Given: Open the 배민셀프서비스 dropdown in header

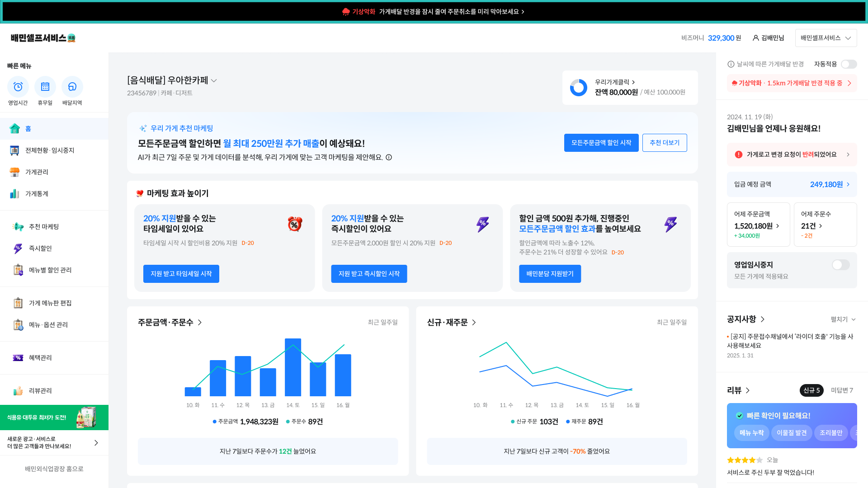Looking at the screenshot, I should tap(826, 38).
